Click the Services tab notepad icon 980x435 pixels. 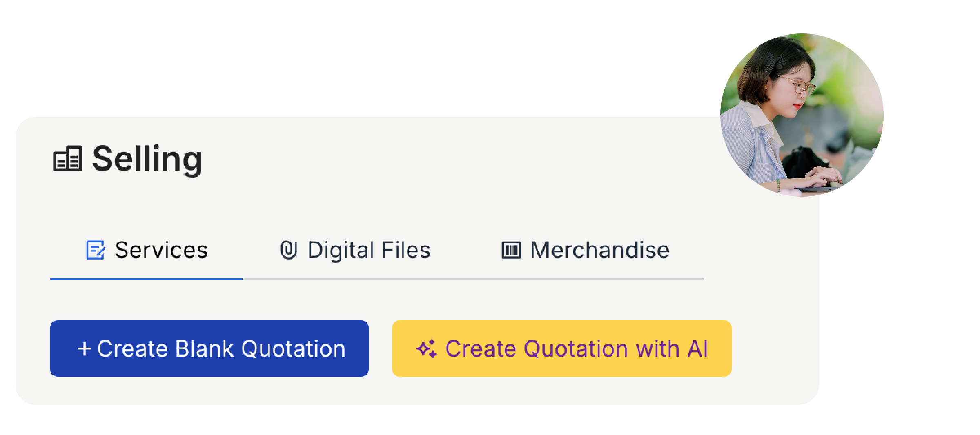[96, 250]
